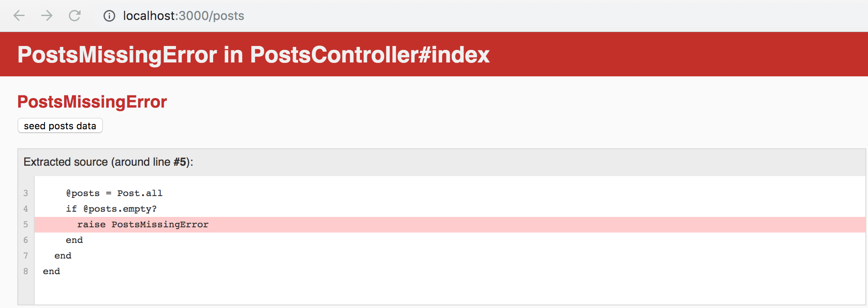Image resolution: width=868 pixels, height=308 pixels.
Task: Click the final 'end' on line 8
Action: coord(51,271)
